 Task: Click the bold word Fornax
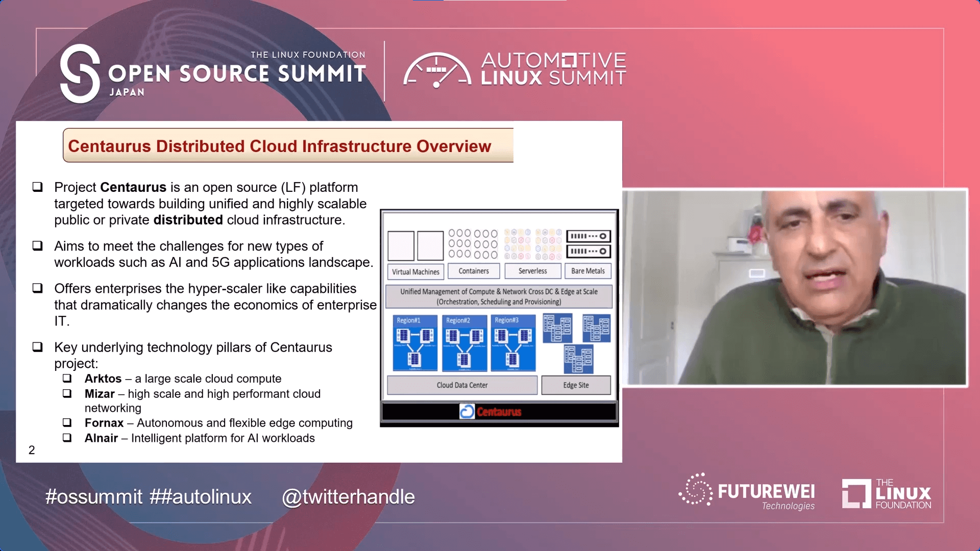pyautogui.click(x=104, y=423)
